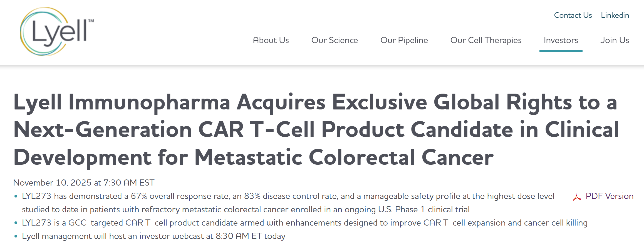Open the About Us menu
Viewport: 644px width, 245px height.
(x=271, y=40)
